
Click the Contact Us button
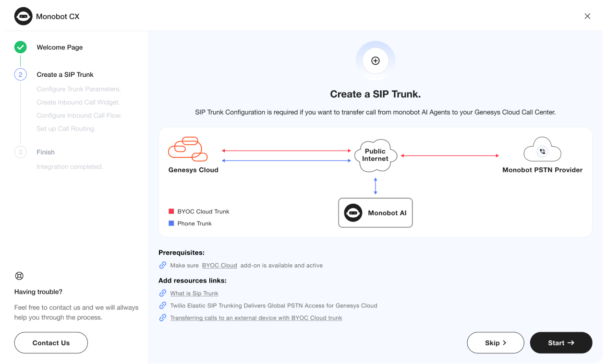(51, 343)
